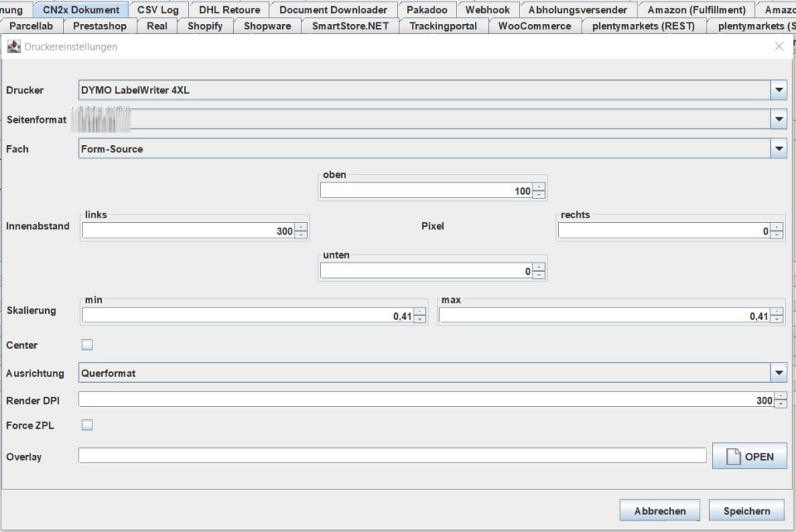The width and height of the screenshot is (796, 532).
Task: Click the rechts value input field
Action: (x=665, y=231)
